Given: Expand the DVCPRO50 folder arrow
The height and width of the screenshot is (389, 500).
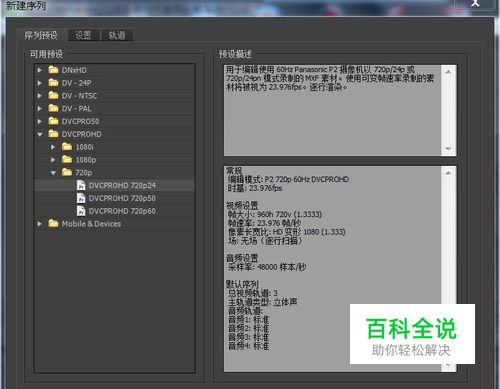Looking at the screenshot, I should pos(40,121).
